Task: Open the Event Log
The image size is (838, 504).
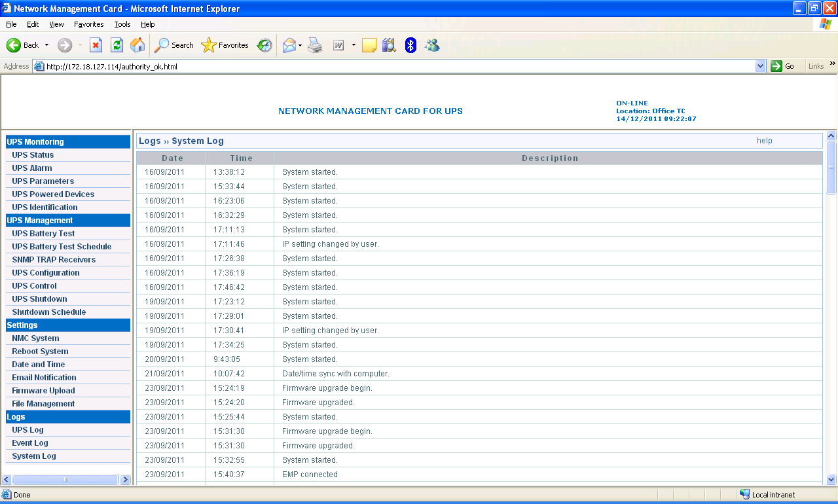Action: tap(30, 443)
